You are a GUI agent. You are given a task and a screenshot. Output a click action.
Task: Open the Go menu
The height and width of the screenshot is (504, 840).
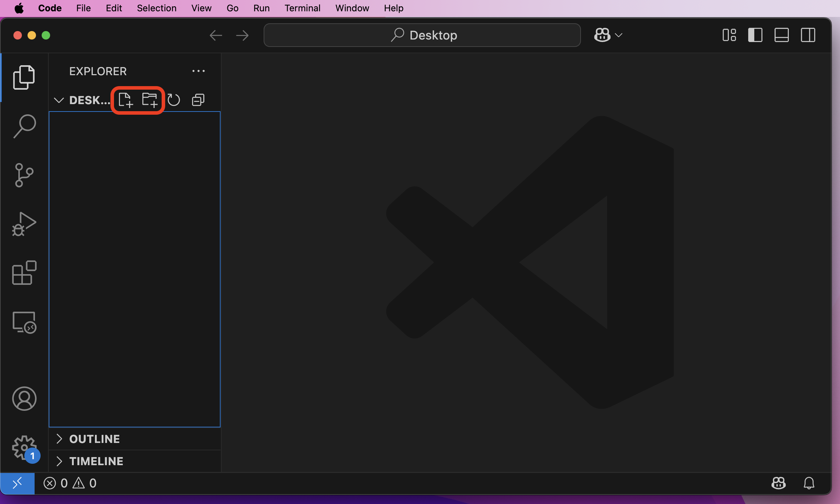pos(232,8)
